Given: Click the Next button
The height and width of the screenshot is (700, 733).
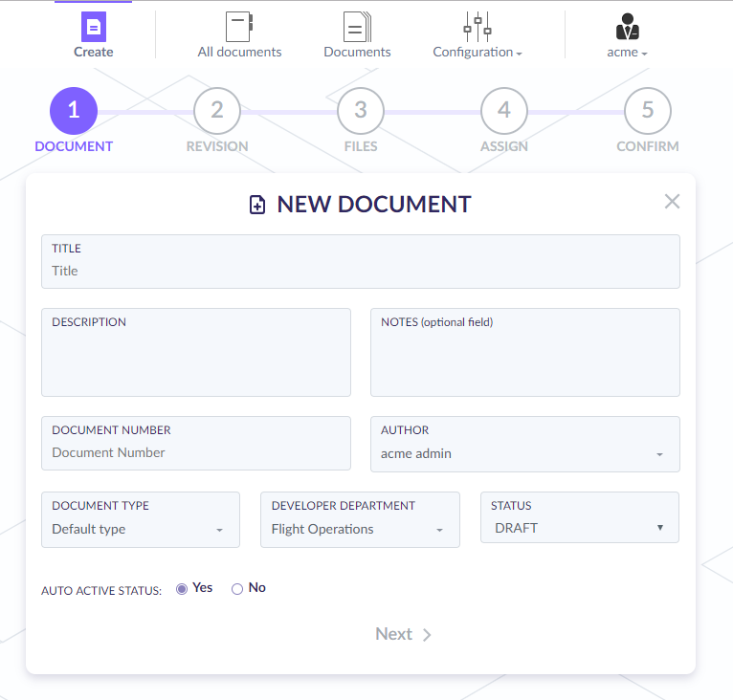Looking at the screenshot, I should pyautogui.click(x=403, y=634).
